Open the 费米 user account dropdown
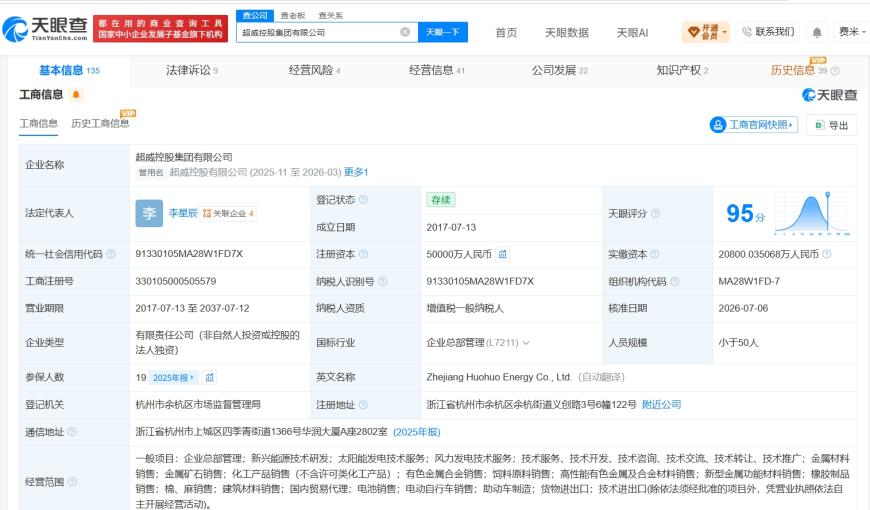Viewport: 870px width, 510px height. point(852,32)
